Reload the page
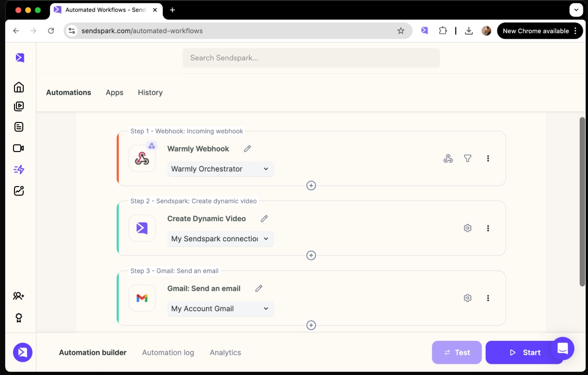This screenshot has height=375, width=588. click(51, 31)
